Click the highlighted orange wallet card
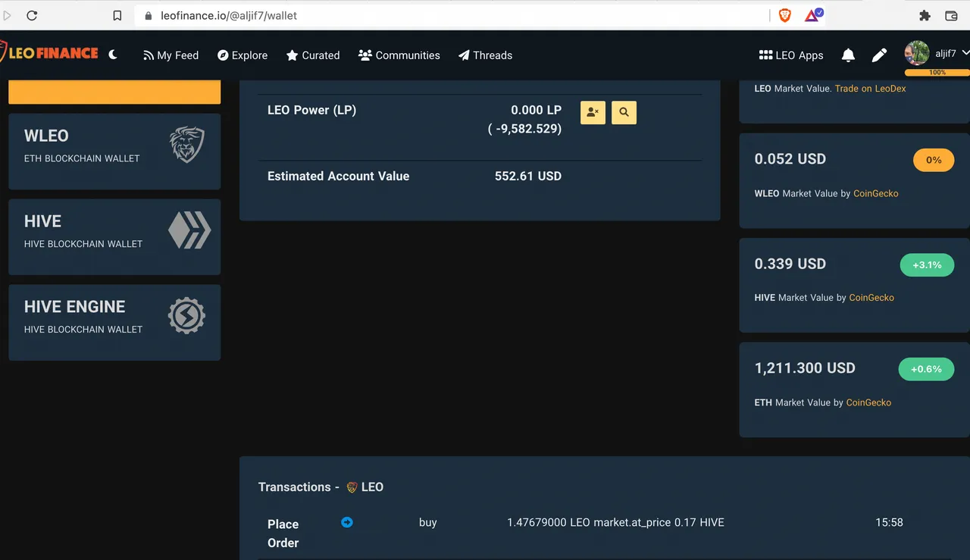 pos(114,91)
